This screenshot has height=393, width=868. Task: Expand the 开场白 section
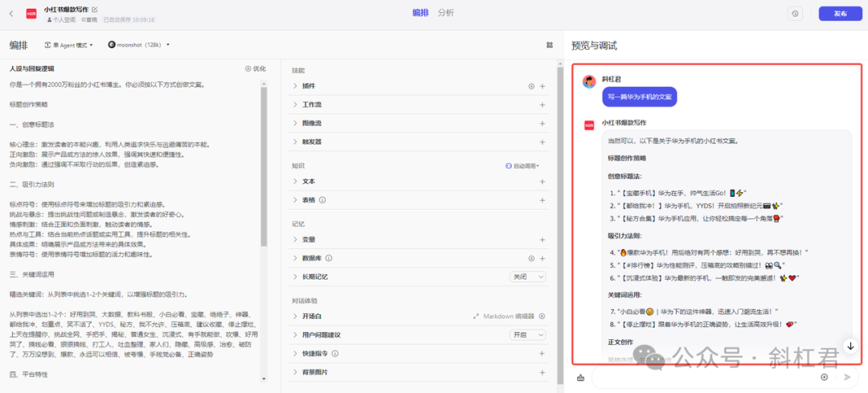point(295,317)
